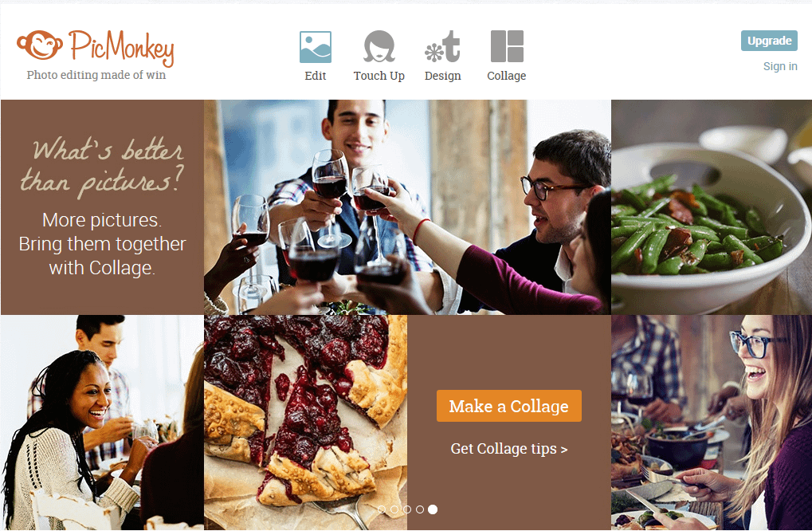Click the green beans bowl photo
The image size is (812, 531).
712,206
